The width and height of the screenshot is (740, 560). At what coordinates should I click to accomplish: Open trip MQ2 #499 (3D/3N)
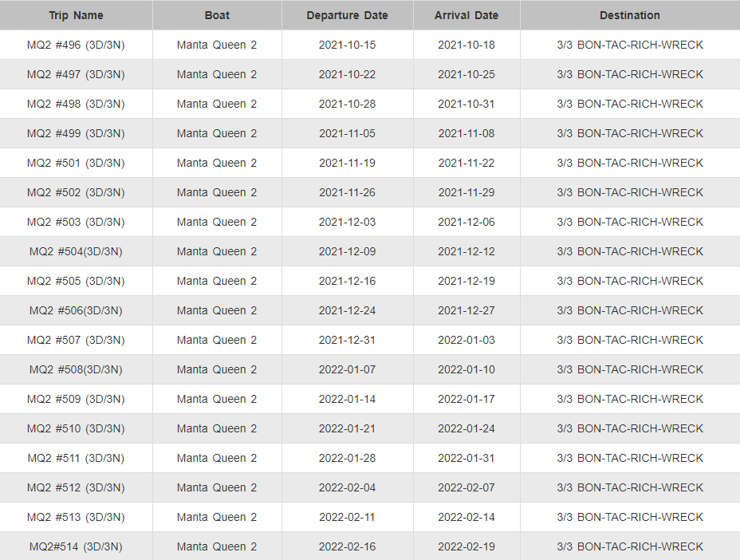point(76,134)
